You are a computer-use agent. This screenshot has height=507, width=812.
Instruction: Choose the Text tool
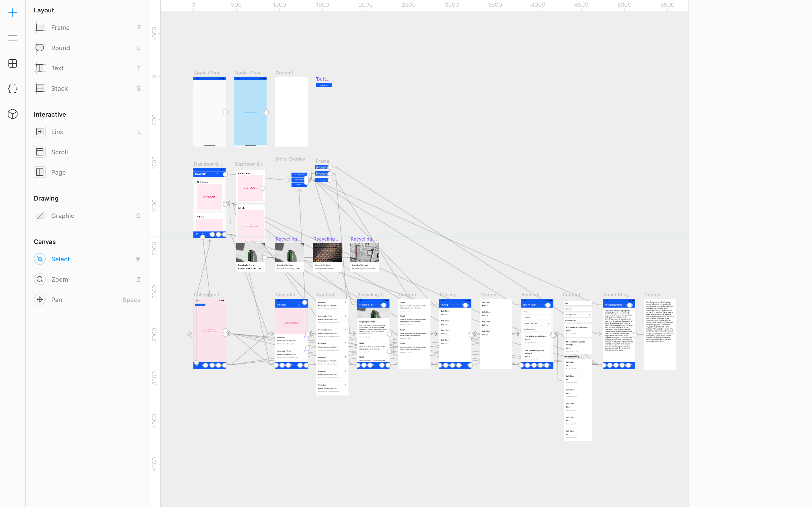pyautogui.click(x=57, y=68)
